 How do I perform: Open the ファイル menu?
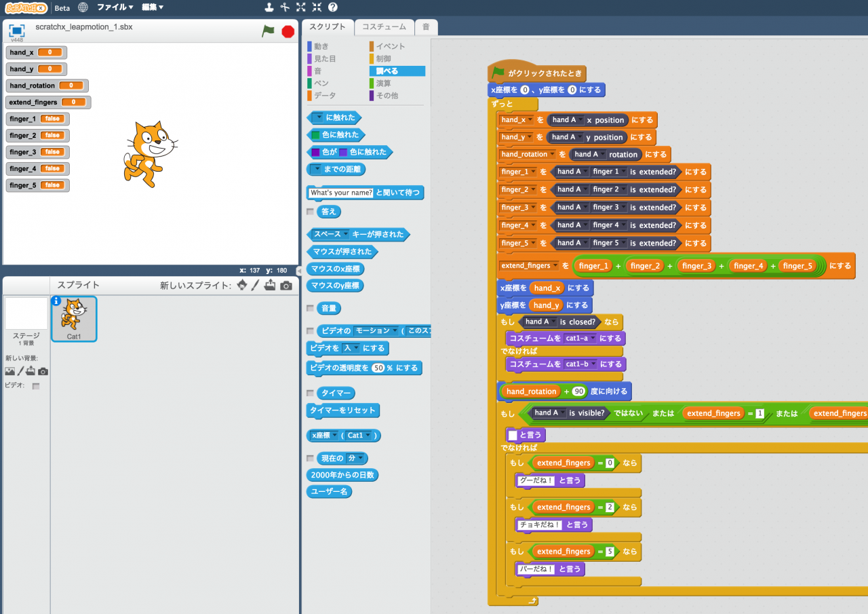coord(115,7)
